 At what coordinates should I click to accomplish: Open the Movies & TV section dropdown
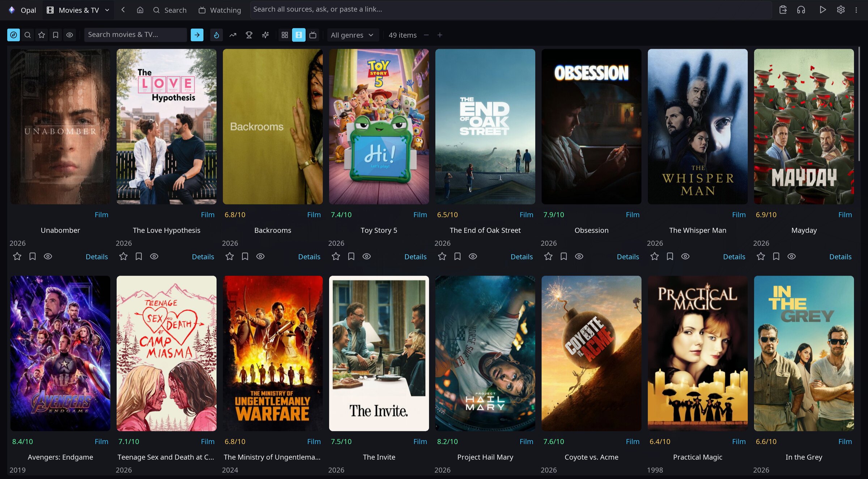78,10
